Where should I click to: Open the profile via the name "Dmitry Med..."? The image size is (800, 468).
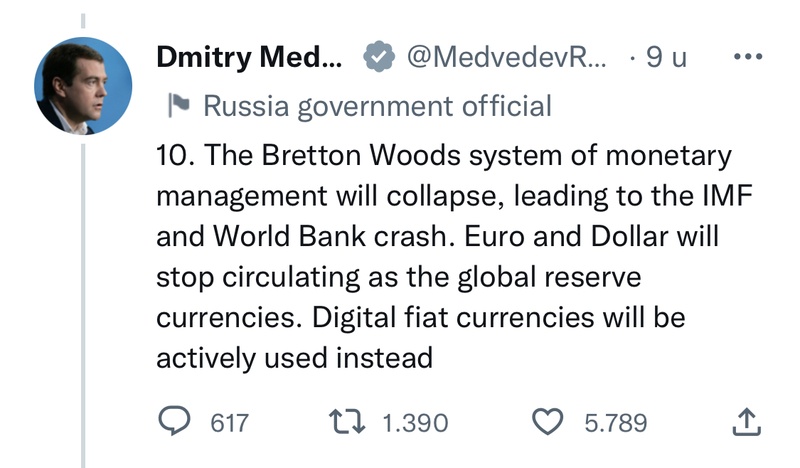click(x=249, y=58)
